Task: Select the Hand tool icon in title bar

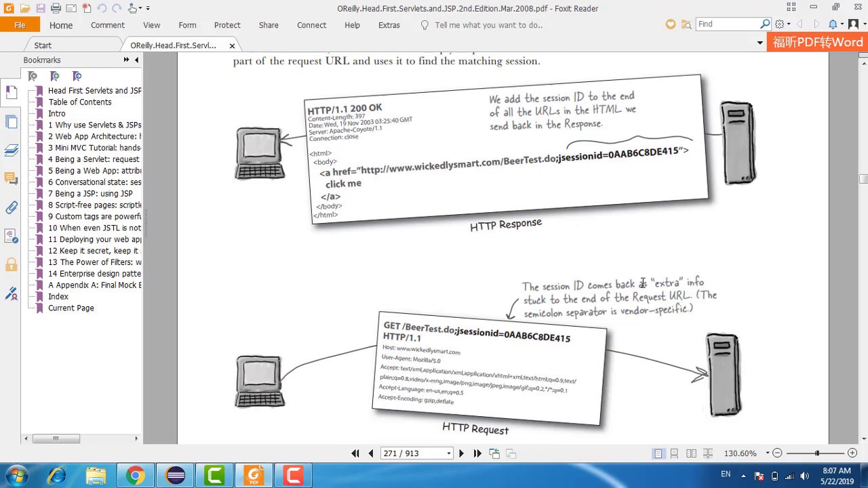Action: (133, 8)
